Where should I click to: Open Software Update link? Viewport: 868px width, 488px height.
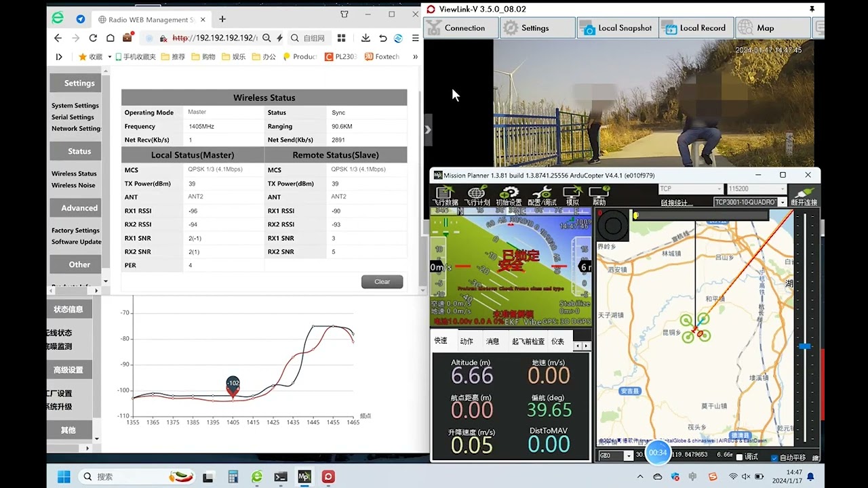(x=76, y=242)
